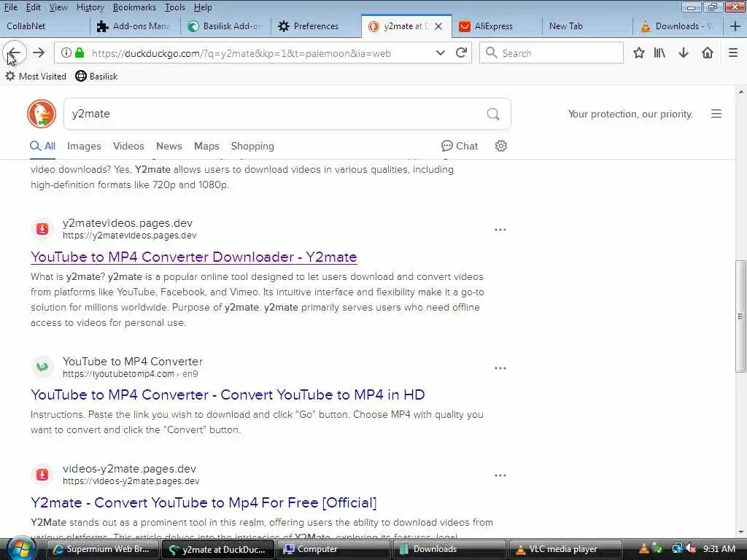Open the Downloads arrow toolbar icon
The height and width of the screenshot is (560, 747).
(x=684, y=52)
